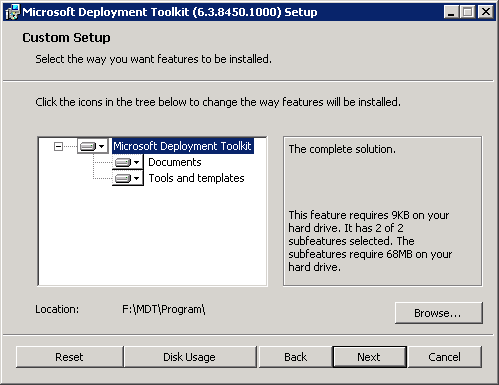Click the Browse... button
Viewport: 499px width, 385px height.
[x=438, y=313]
